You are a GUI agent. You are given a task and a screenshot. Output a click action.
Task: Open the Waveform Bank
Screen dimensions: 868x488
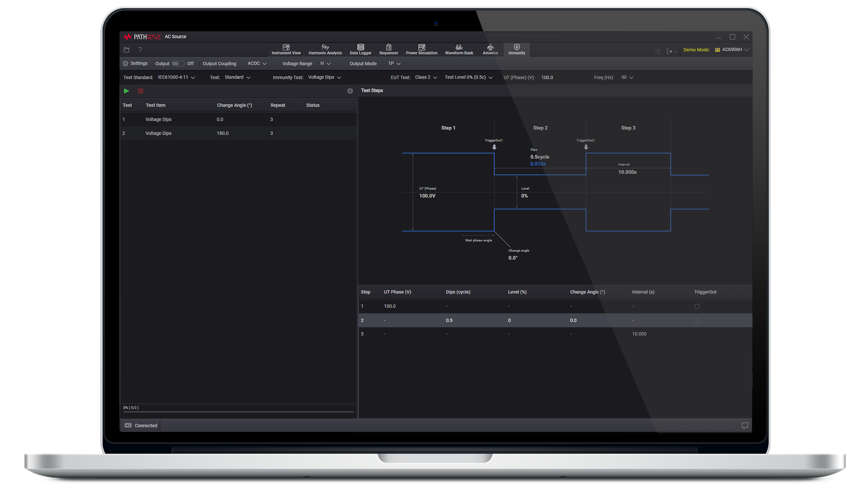(459, 49)
